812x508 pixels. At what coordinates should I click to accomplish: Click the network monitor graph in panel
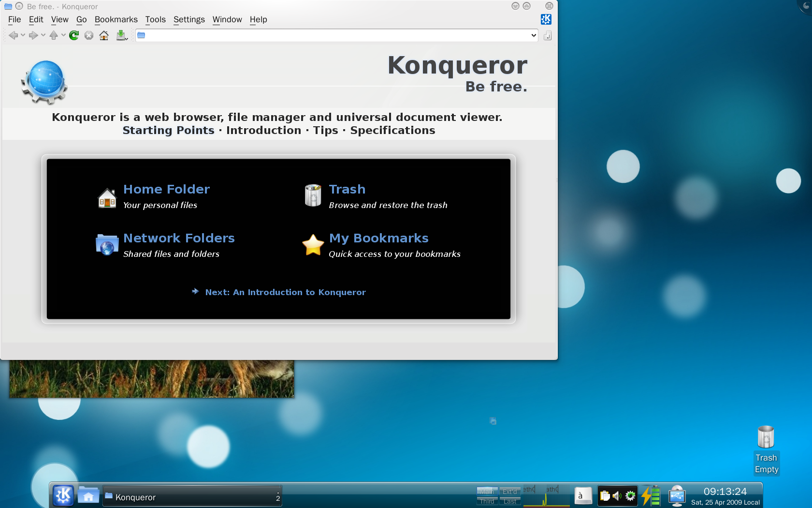(x=546, y=496)
